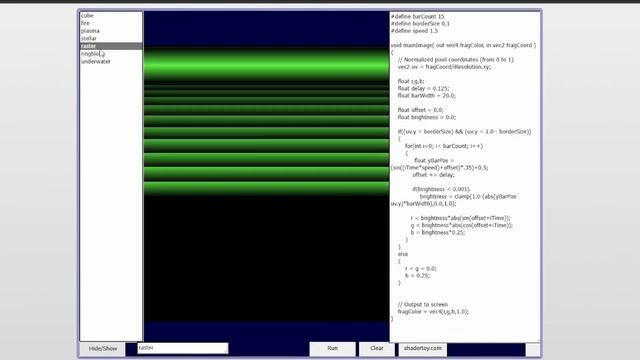
Task: Click the 'float r,g,b;' declaration line
Action: coord(411,81)
